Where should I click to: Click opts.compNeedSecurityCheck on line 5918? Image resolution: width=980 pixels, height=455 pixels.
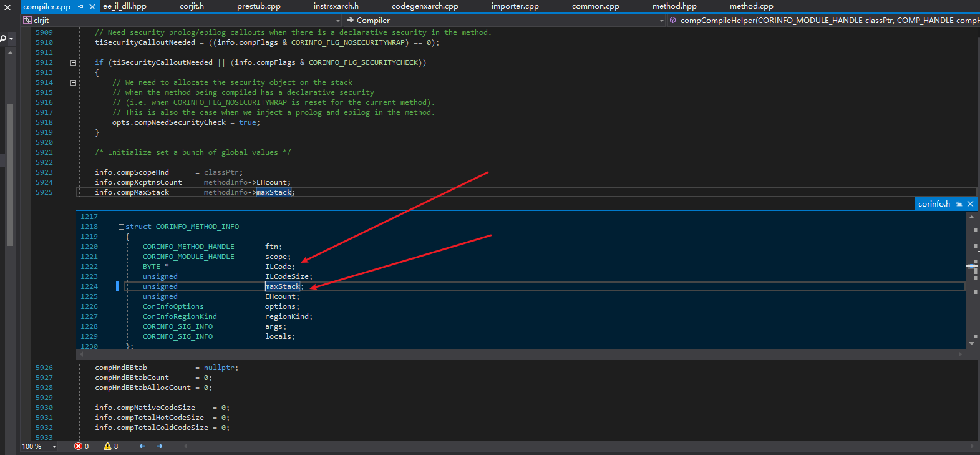coord(169,122)
